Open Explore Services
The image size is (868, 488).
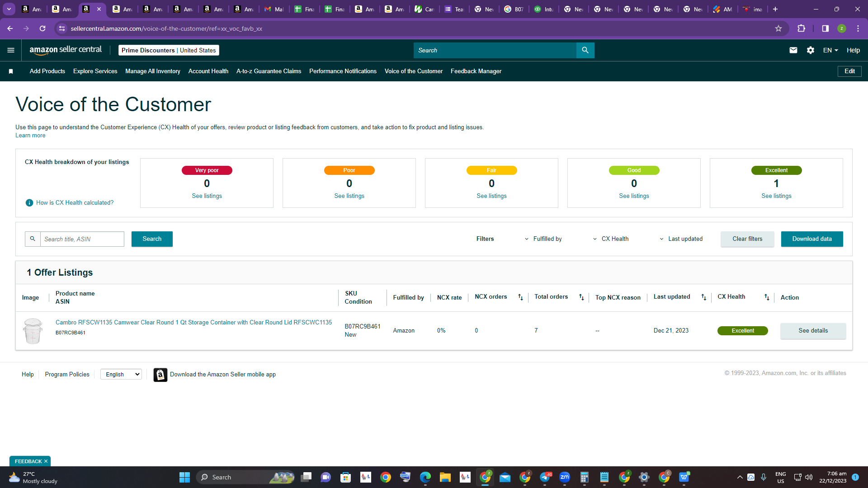[x=95, y=71]
